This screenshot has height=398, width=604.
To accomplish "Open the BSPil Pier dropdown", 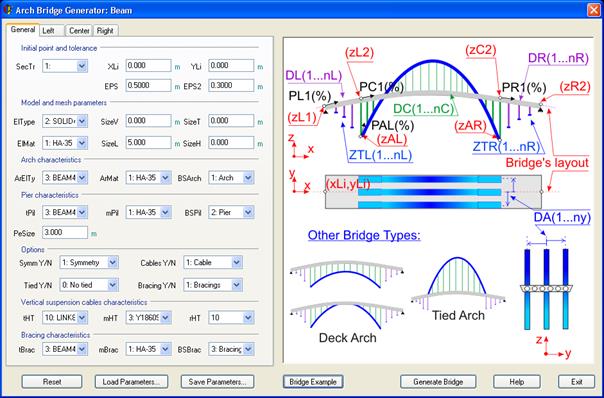I will pos(231,212).
